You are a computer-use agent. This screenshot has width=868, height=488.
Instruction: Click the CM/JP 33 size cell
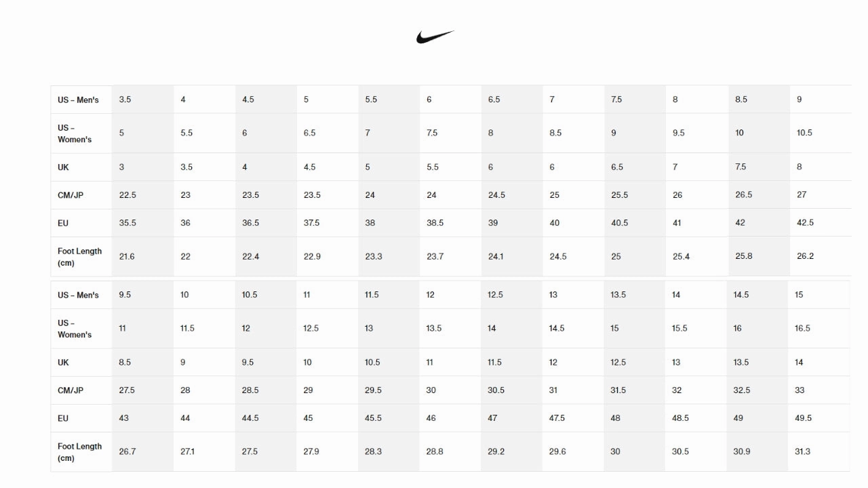tap(800, 390)
